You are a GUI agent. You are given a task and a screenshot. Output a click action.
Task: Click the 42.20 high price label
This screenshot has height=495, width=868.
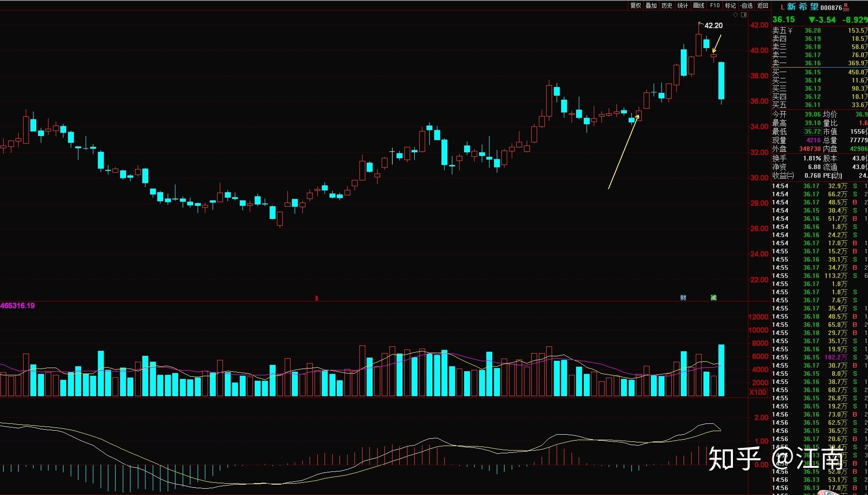tap(713, 25)
